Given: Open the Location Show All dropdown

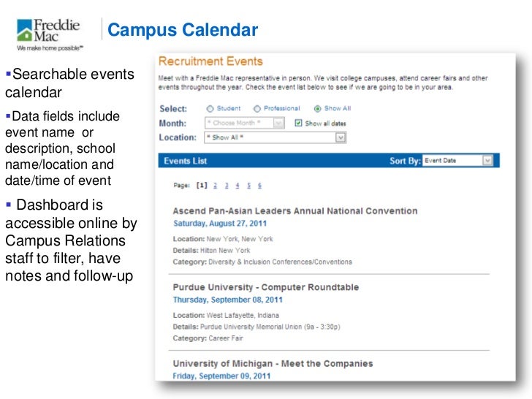Looking at the screenshot, I should (275, 137).
